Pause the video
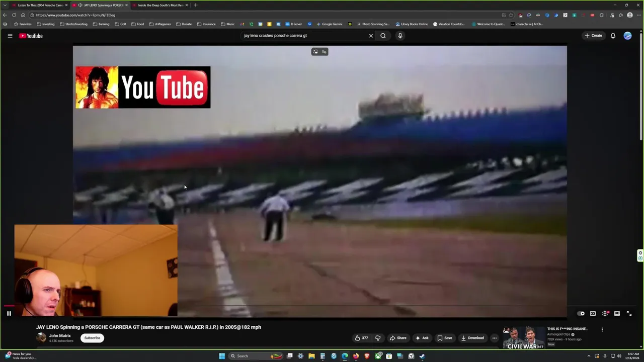644x362 pixels. (9, 313)
